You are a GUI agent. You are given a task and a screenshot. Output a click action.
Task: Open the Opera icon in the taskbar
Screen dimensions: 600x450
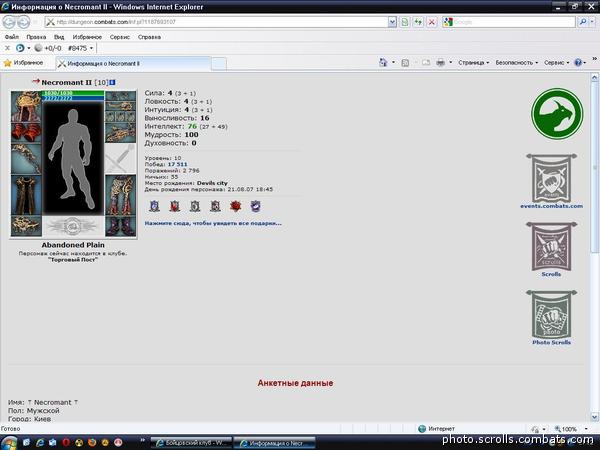coord(66,443)
